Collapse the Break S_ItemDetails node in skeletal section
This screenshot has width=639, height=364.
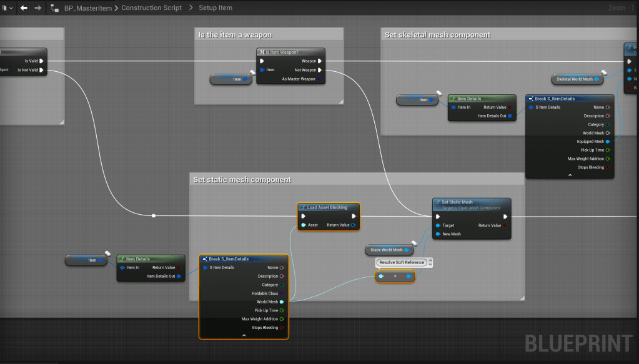coord(570,175)
